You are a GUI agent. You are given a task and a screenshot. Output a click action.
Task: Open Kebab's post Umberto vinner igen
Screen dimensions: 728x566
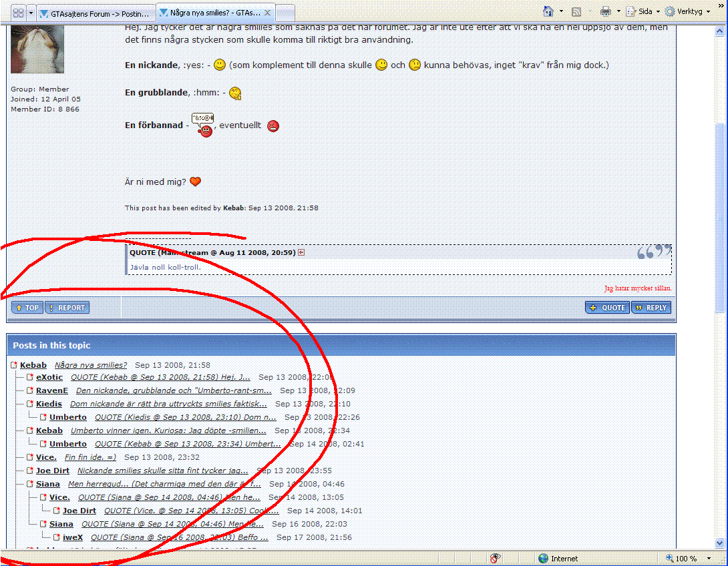168,431
